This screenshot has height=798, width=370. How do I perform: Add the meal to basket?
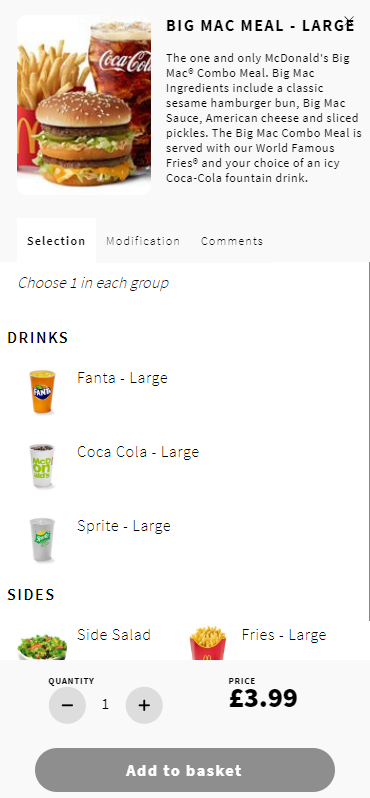point(185,770)
